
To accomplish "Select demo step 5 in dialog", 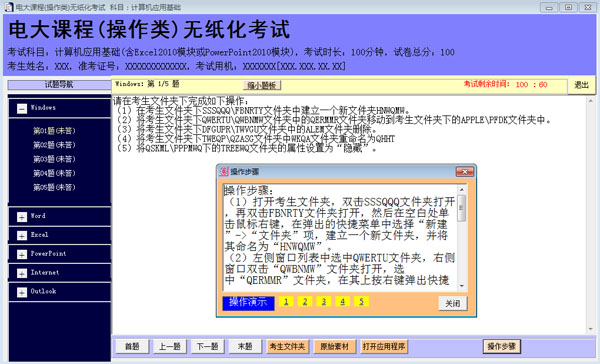I will click(x=361, y=302).
